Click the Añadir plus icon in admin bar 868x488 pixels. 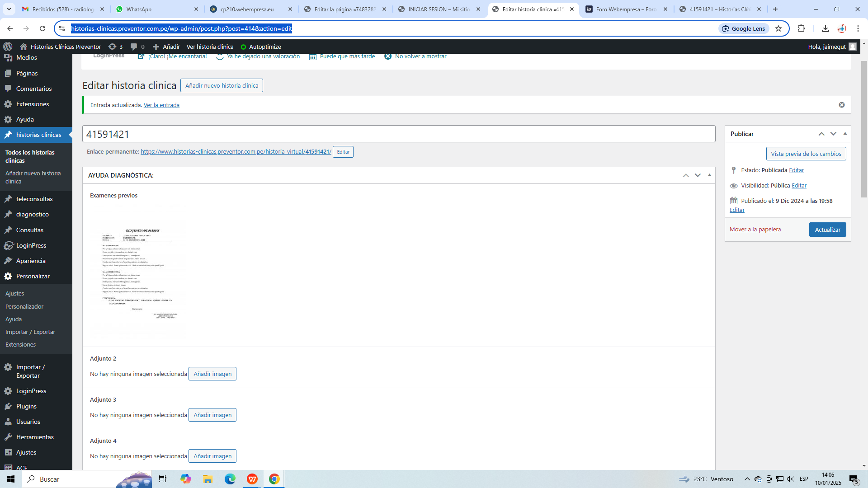(156, 47)
